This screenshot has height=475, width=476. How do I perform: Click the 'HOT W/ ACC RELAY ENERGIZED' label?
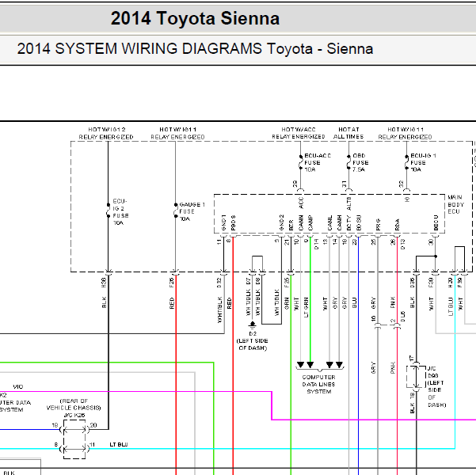click(299, 133)
